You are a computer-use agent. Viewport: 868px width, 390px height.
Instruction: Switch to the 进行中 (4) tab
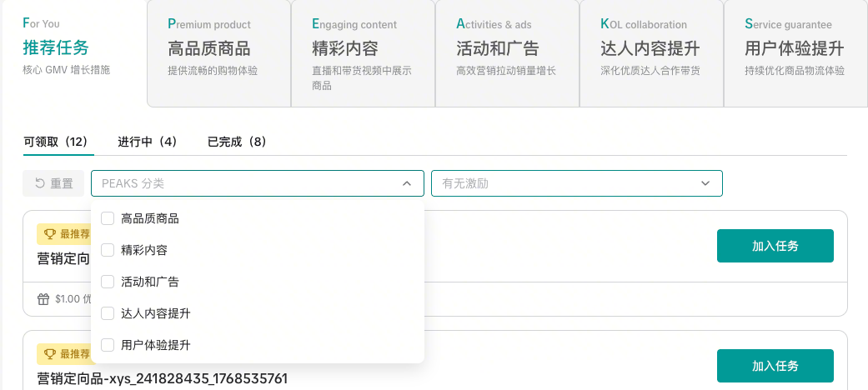point(148,142)
